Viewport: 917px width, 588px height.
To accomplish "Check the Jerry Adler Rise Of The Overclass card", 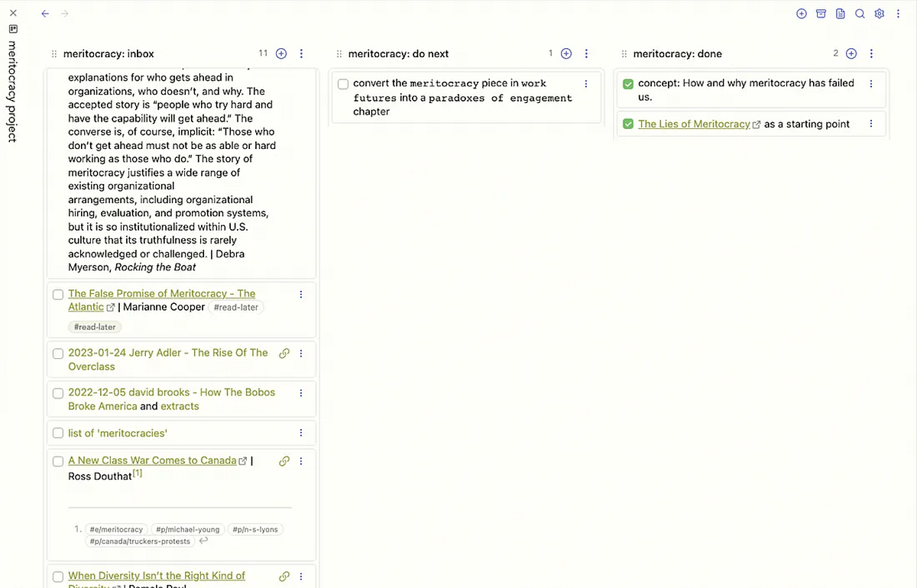I will point(58,354).
